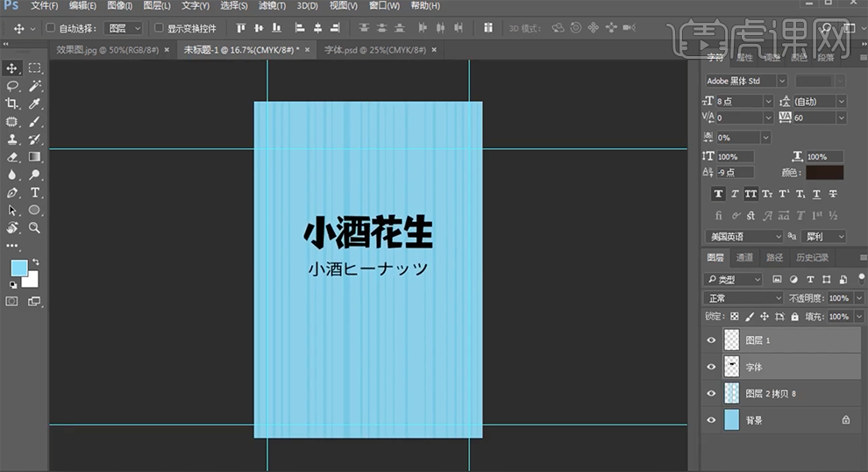Select the Gradient tool
This screenshot has height=472, width=868.
pos(34,157)
